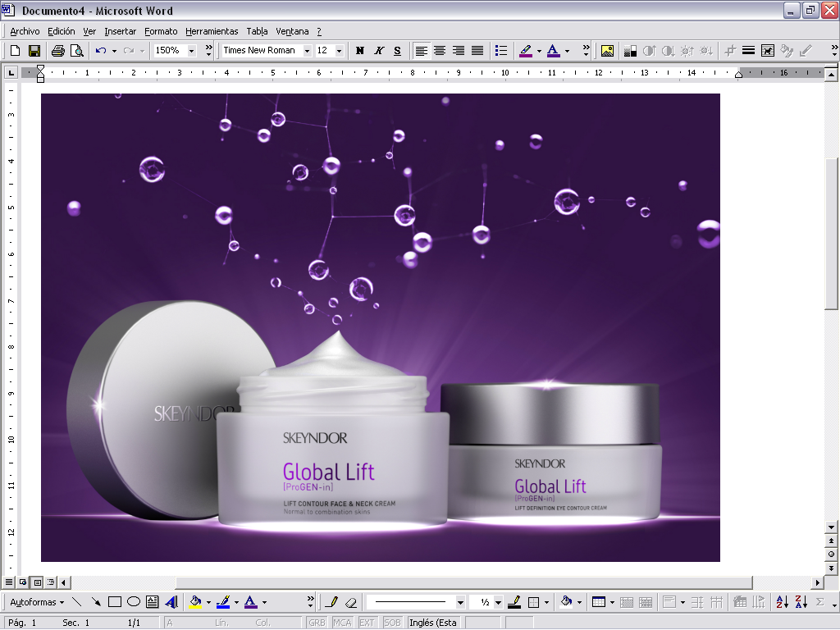The height and width of the screenshot is (630, 840).
Task: Switch to Print Layout view button
Action: coord(37,582)
